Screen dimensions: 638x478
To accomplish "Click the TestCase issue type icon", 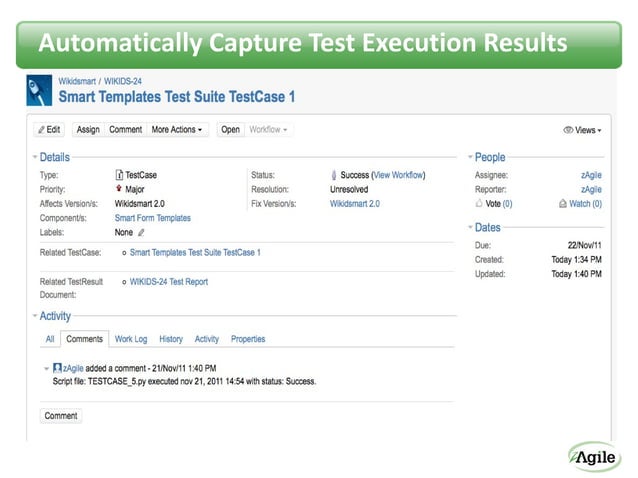I will pos(120,175).
